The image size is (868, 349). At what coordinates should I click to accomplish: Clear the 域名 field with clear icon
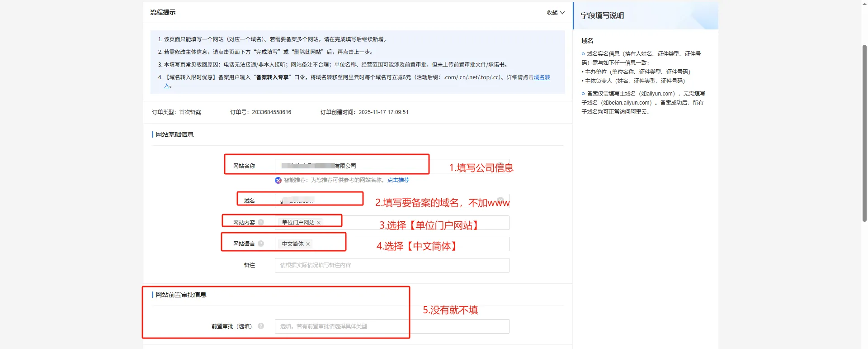point(500,200)
